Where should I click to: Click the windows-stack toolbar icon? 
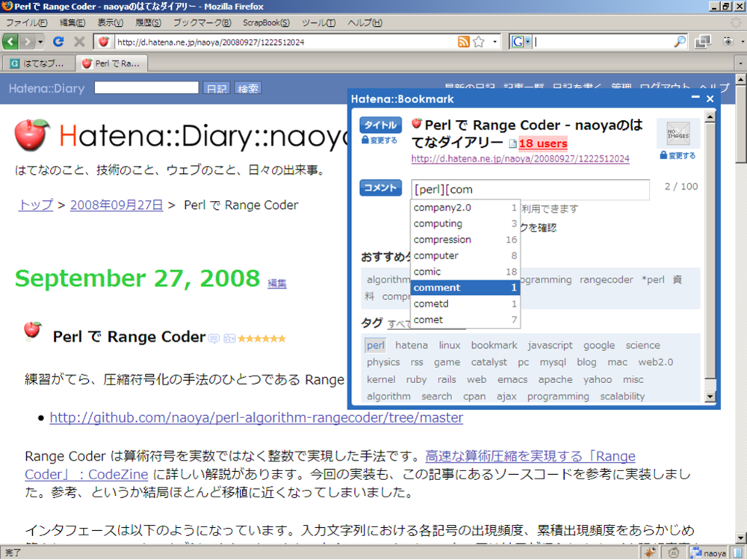pos(703,42)
